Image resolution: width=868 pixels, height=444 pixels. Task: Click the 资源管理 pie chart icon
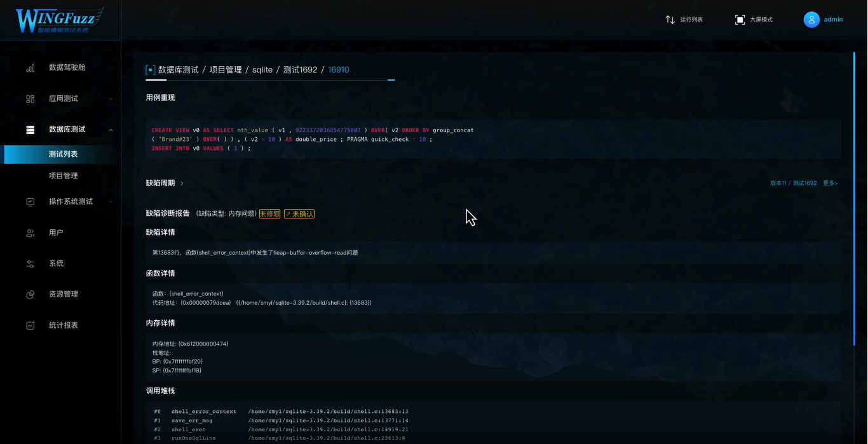click(30, 294)
